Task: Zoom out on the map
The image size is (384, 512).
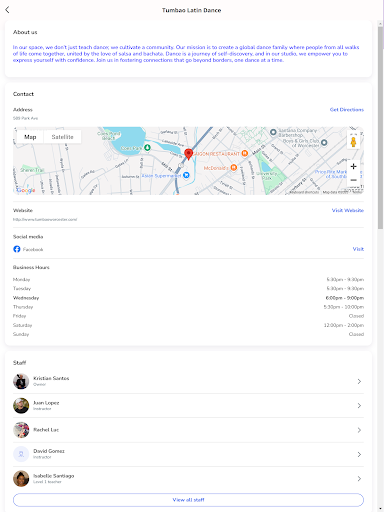Action: tap(354, 180)
